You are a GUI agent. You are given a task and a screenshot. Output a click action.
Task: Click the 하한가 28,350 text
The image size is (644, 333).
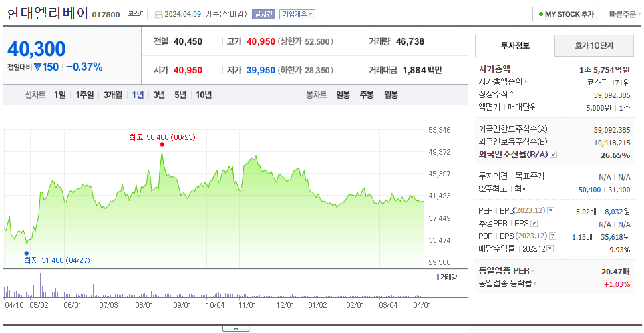305,71
